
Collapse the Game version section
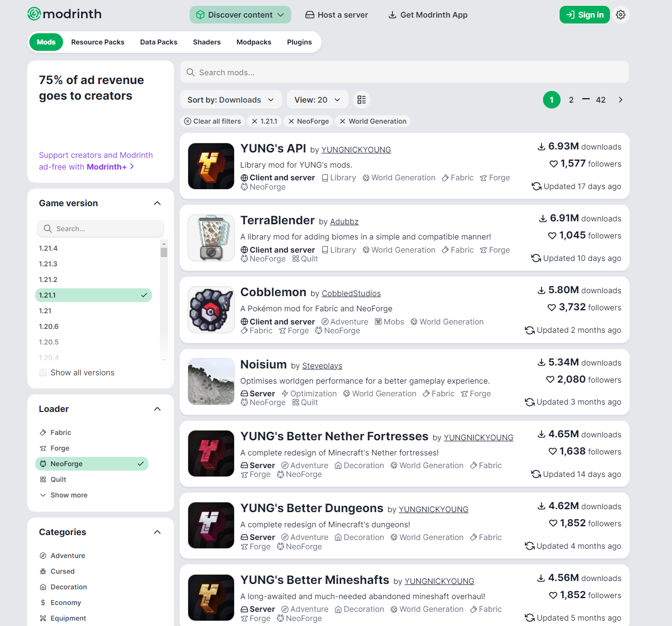point(157,203)
